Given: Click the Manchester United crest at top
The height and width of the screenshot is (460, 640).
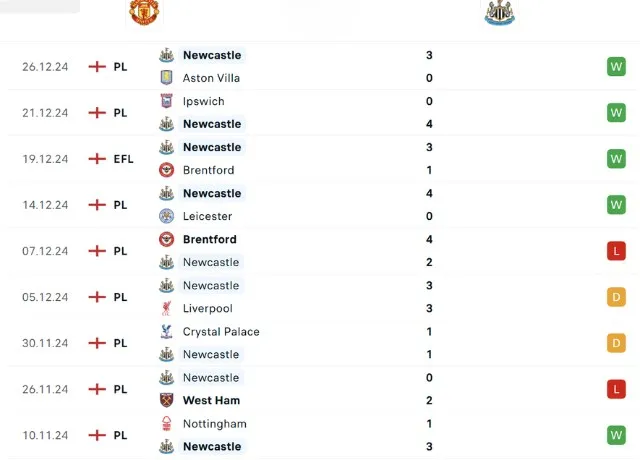Looking at the screenshot, I should click(144, 12).
